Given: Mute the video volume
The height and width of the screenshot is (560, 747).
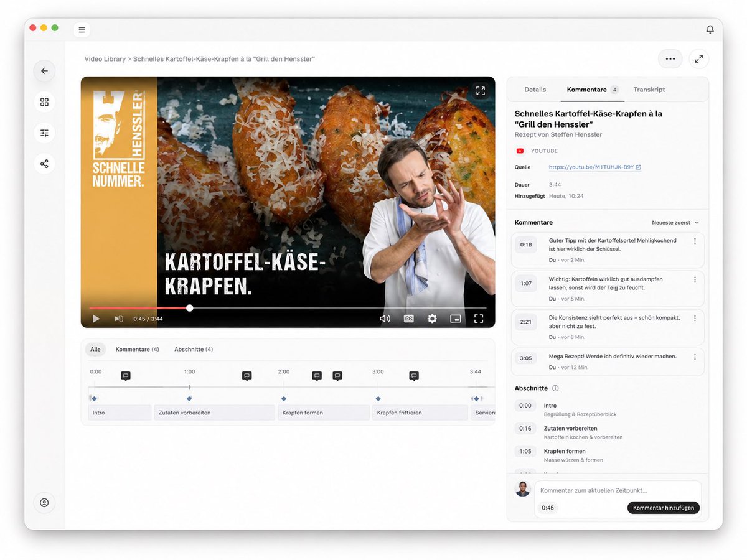Looking at the screenshot, I should pos(385,319).
